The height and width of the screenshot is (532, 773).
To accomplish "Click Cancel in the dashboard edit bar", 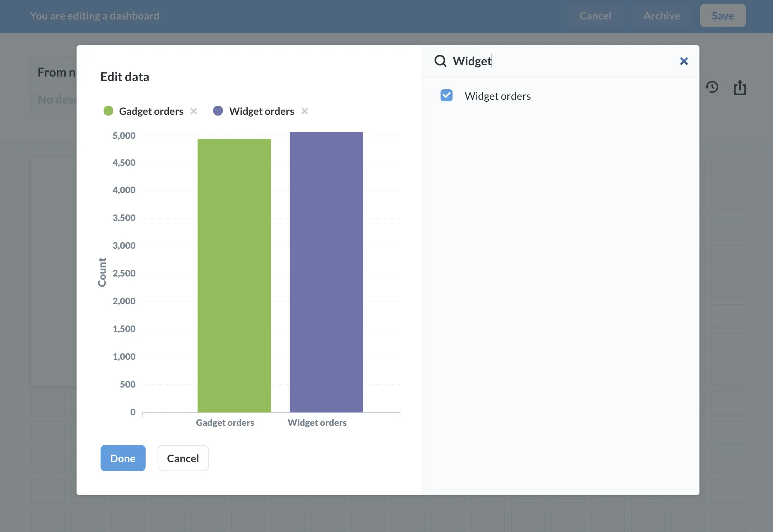I will coord(595,16).
